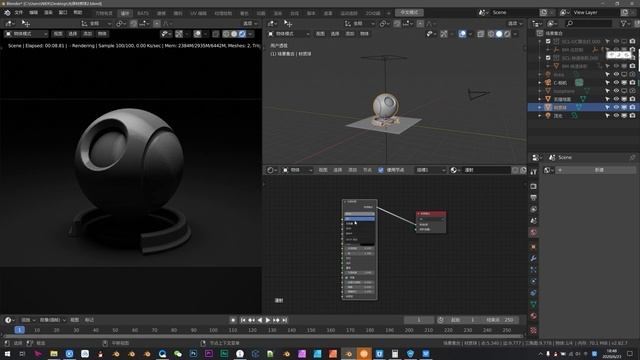Click the outliner search field
The width and height of the screenshot is (640, 360).
[588, 24]
